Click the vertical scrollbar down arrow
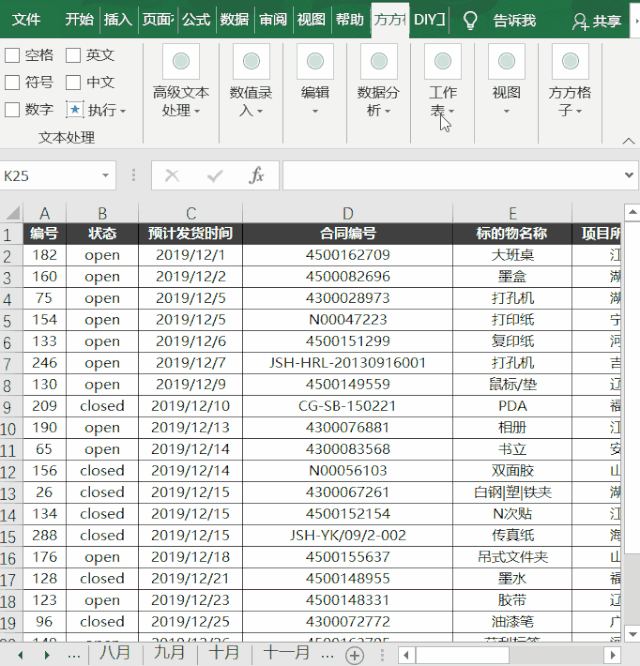Image resolution: width=640 pixels, height=666 pixels. [x=632, y=634]
